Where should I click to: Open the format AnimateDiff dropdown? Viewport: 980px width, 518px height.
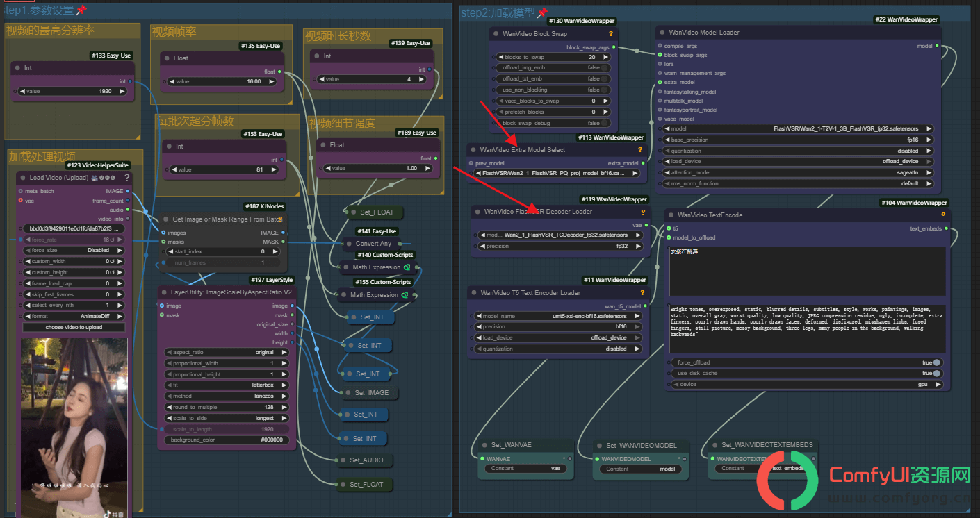click(x=74, y=317)
